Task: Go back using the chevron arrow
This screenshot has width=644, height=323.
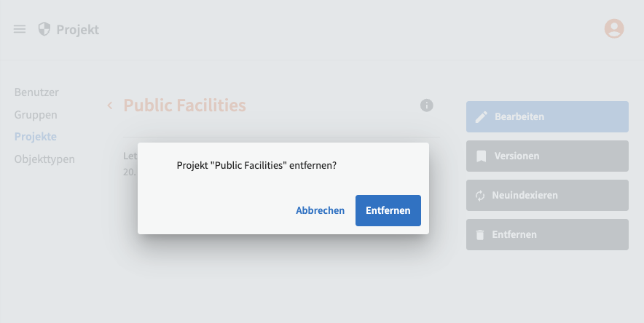Action: click(x=110, y=105)
